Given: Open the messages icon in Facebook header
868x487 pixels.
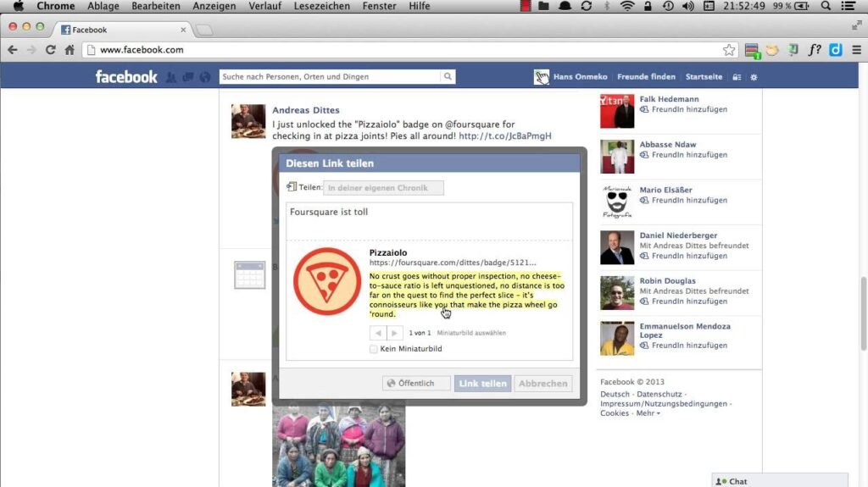Looking at the screenshot, I should pos(188,77).
